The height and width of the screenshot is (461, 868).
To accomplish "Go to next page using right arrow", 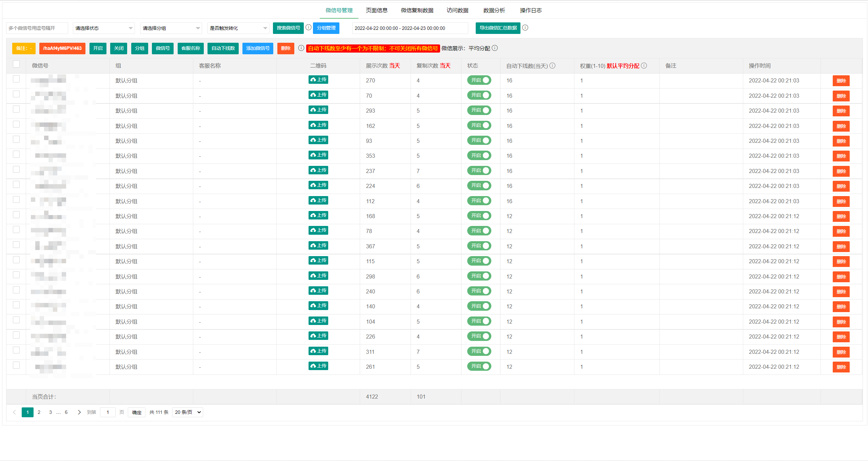I will pyautogui.click(x=79, y=412).
